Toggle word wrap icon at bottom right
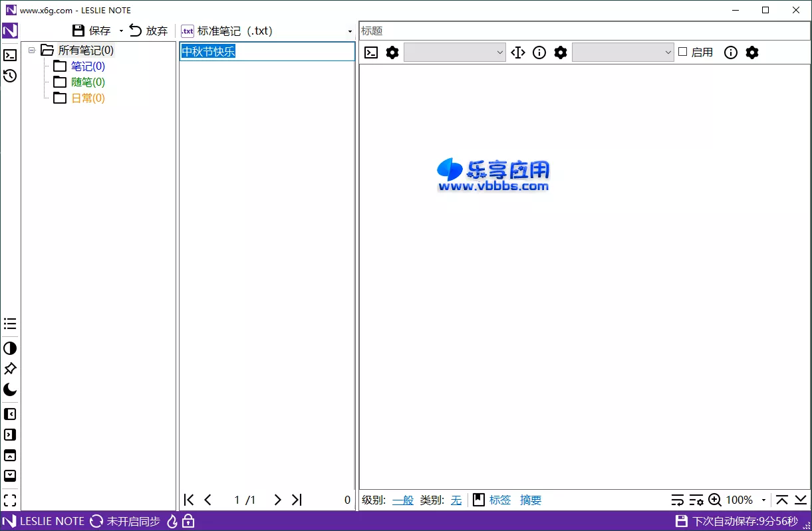 coord(678,499)
